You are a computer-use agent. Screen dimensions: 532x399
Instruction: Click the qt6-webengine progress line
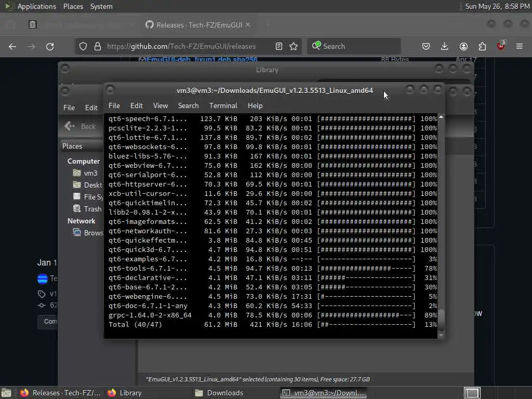point(272,296)
